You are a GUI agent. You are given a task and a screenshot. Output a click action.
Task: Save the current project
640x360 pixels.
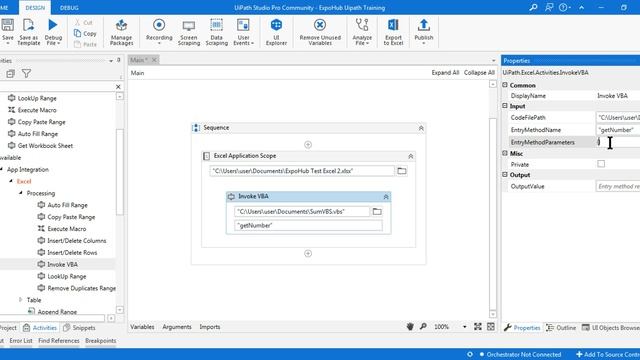[7, 31]
